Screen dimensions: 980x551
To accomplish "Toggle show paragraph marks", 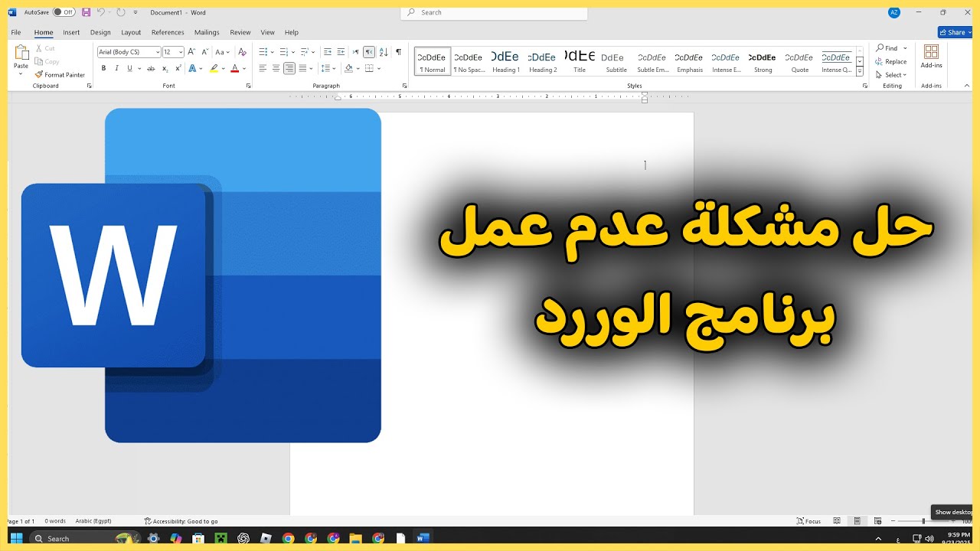I will click(x=398, y=52).
